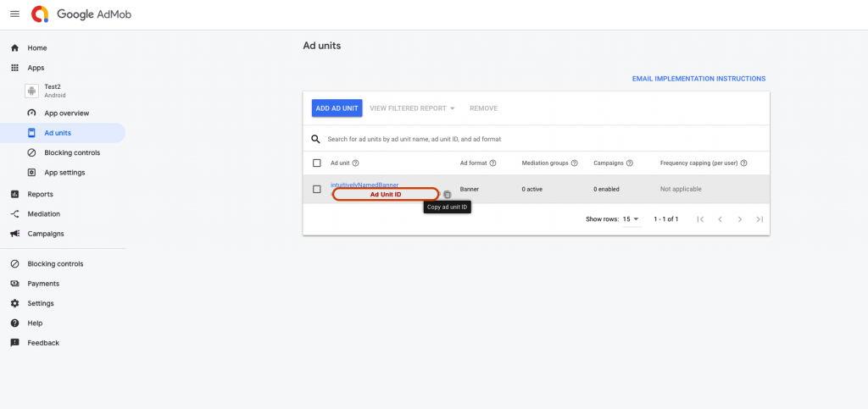Select all ad units checkbox in header
The image size is (868, 409).
(317, 163)
